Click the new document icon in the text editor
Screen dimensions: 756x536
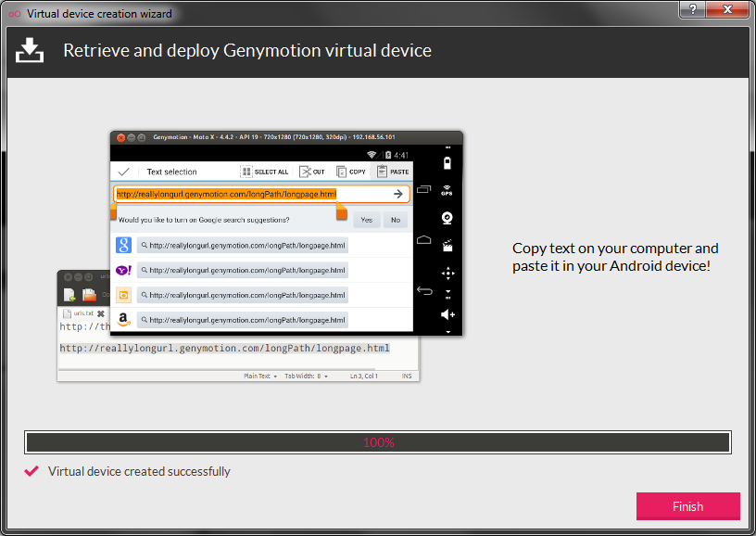(x=69, y=294)
